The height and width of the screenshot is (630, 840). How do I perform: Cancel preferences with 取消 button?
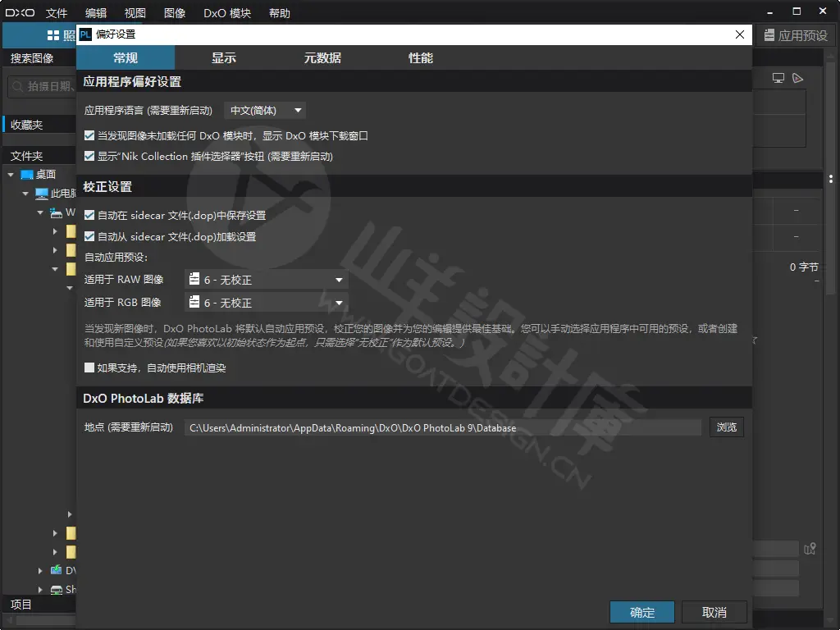(x=714, y=612)
